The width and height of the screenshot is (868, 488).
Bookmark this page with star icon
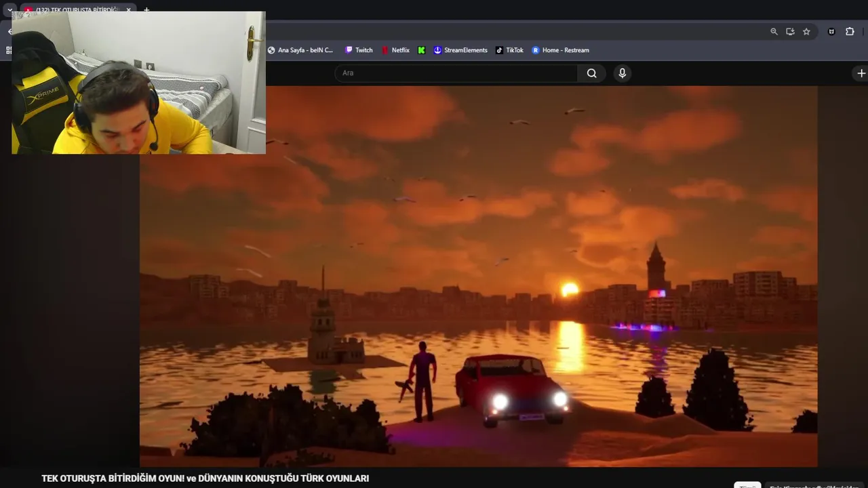806,31
